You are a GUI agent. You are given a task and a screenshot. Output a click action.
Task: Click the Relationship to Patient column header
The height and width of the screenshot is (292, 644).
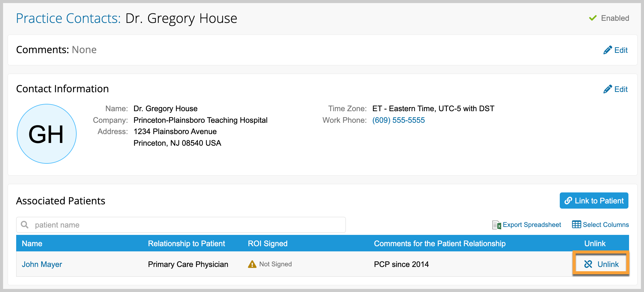[186, 243]
